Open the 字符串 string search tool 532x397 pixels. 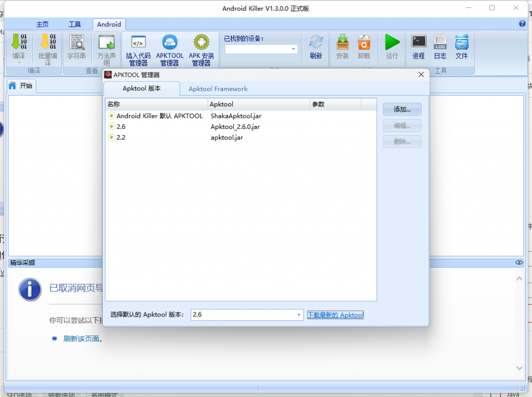[77, 47]
